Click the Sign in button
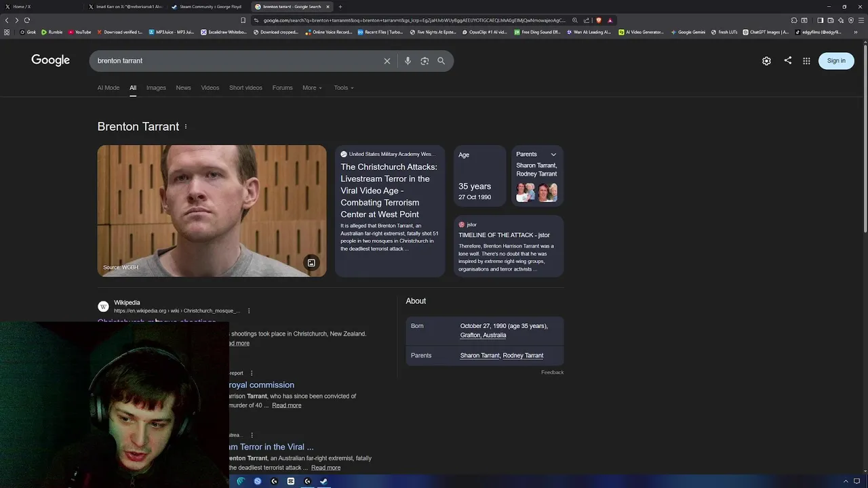The width and height of the screenshot is (868, 488). [x=836, y=61]
